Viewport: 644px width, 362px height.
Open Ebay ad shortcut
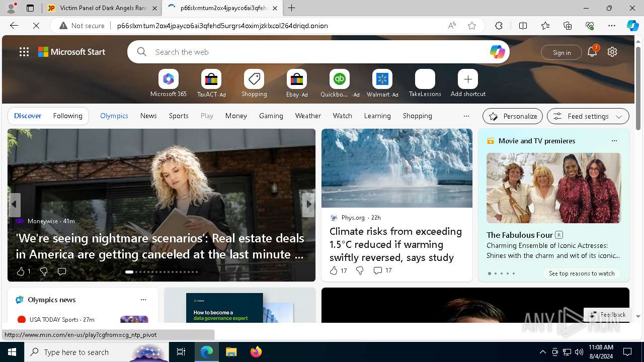click(x=297, y=83)
